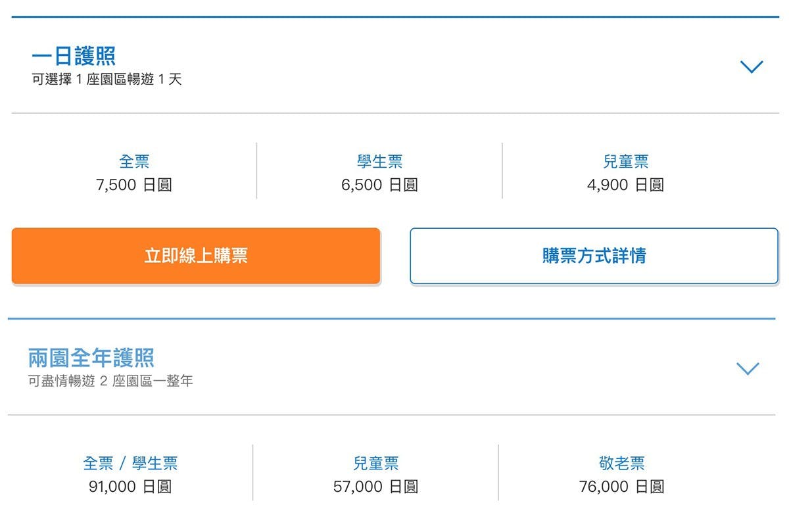This screenshot has height=532, width=789.
Task: Click the 學生票 label under 一日護照
Action: click(379, 161)
